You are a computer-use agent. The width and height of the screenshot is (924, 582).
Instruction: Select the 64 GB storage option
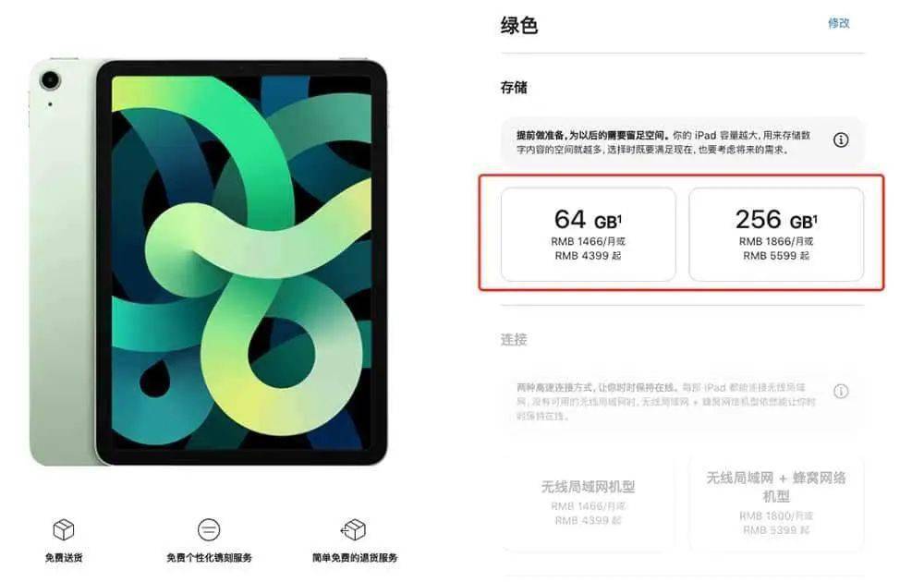coord(588,235)
